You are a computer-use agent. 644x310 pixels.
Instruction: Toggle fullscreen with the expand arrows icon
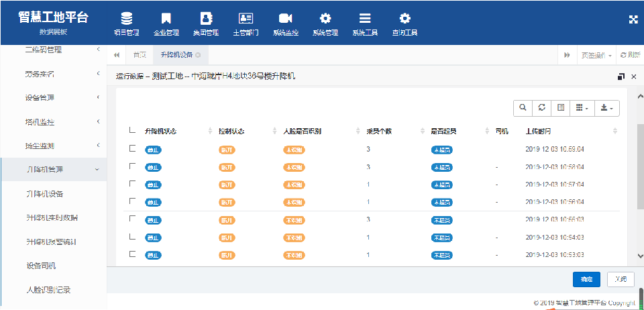633,19
